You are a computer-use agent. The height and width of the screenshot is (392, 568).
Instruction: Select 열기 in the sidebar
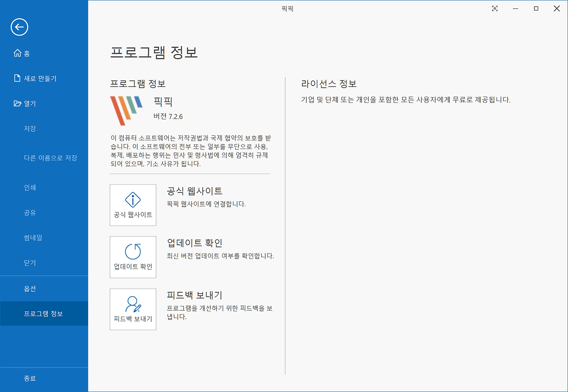point(44,103)
